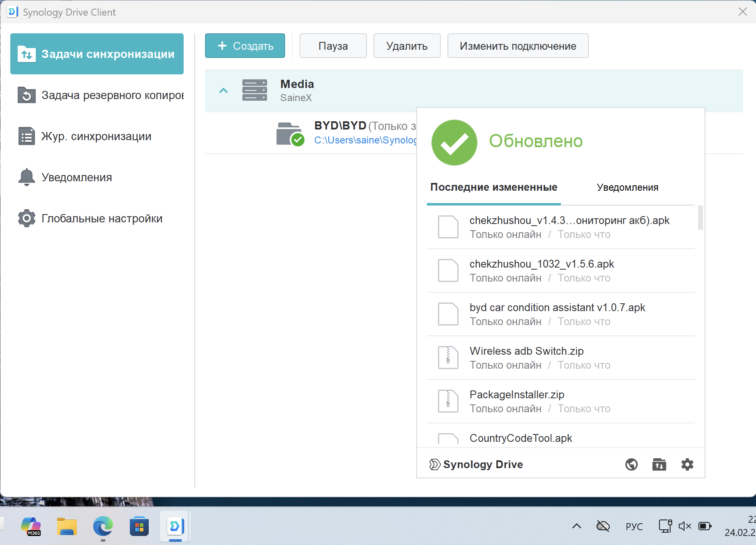756x545 pixels.
Task: Open settings gear in Synology Drive popup
Action: tap(687, 464)
